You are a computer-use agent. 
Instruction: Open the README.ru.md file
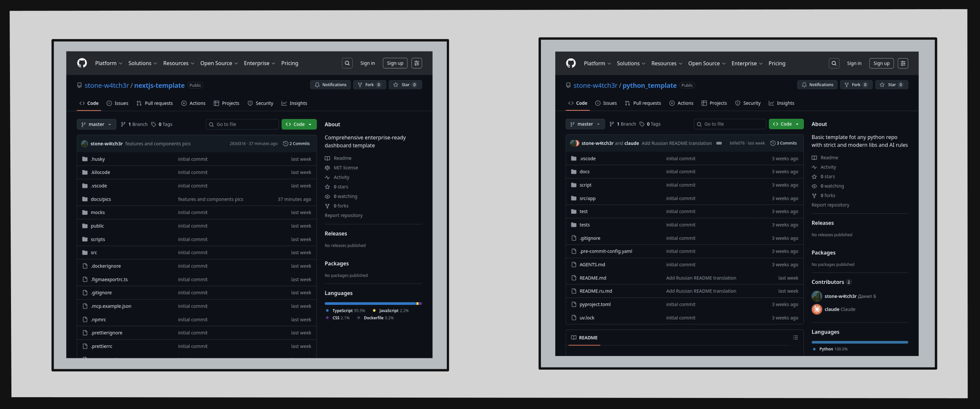coord(595,291)
